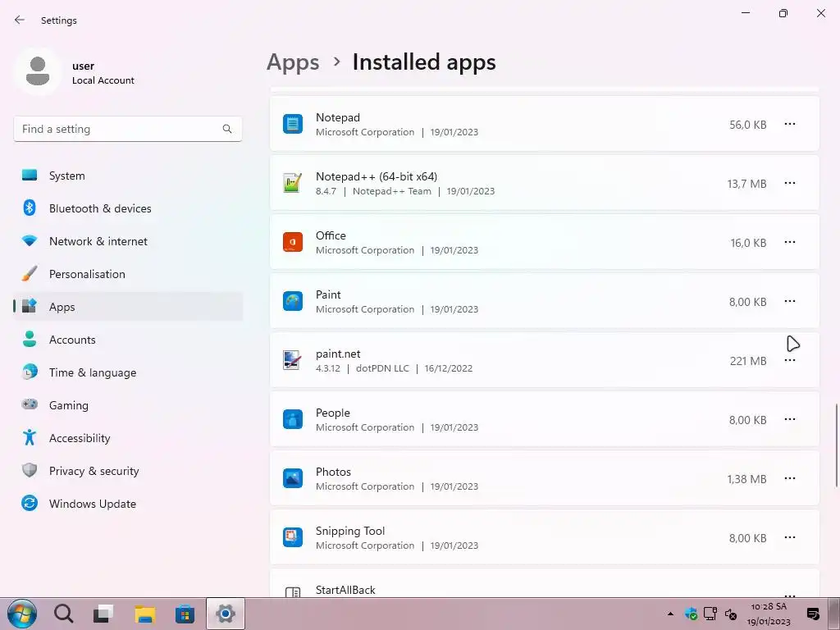Open Task View on the taskbar
The height and width of the screenshot is (630, 840).
(x=103, y=614)
